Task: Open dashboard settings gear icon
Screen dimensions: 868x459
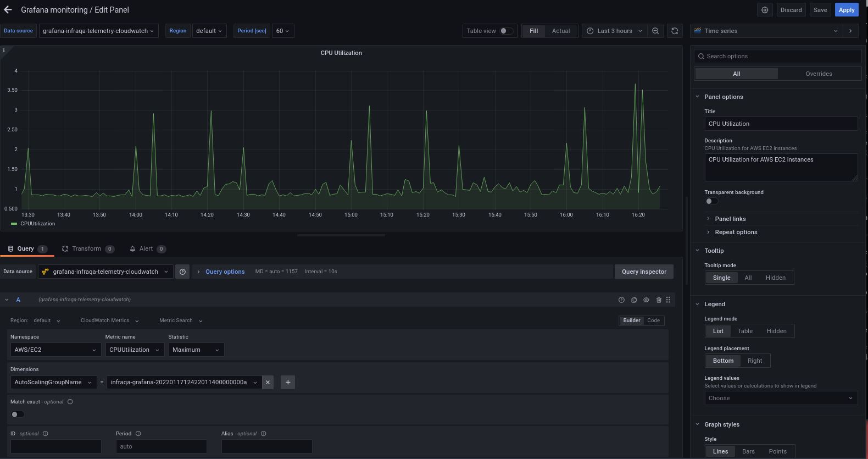Action: coord(765,10)
